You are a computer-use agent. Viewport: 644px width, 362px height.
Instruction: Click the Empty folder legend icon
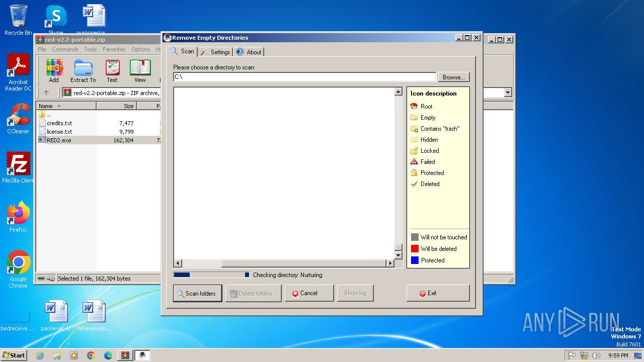[414, 118]
